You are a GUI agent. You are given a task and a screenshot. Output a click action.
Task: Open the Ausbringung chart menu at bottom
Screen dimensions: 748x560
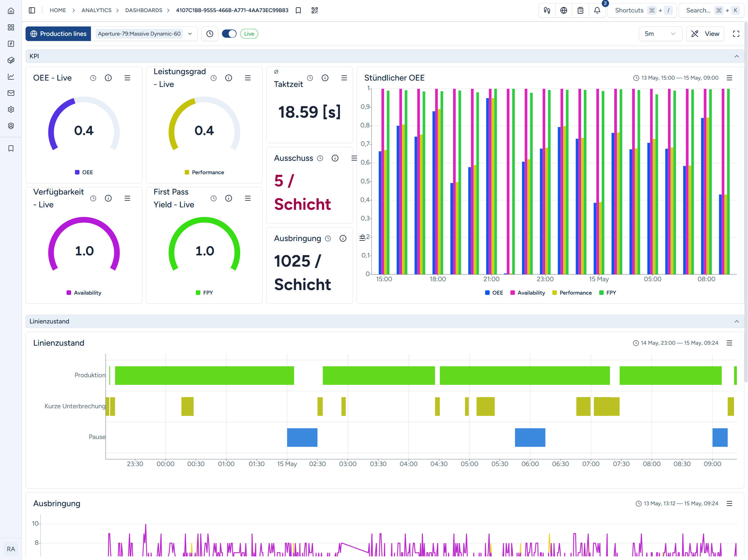pyautogui.click(x=729, y=504)
